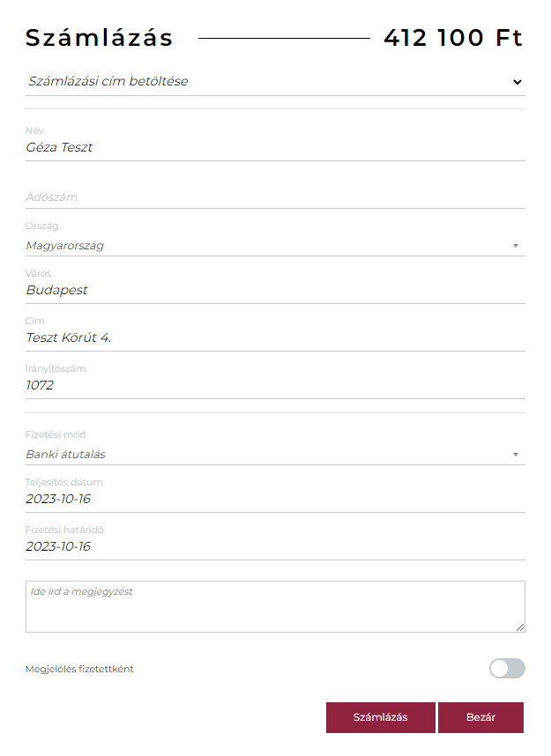Viewport: 551px width, 756px height.
Task: Click the small arrow icon in Fizetési mód row
Action: (516, 455)
